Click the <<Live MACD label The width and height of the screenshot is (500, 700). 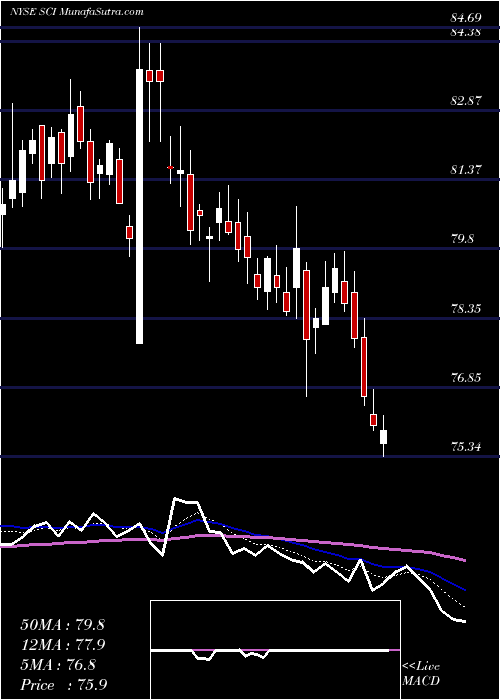click(x=421, y=674)
